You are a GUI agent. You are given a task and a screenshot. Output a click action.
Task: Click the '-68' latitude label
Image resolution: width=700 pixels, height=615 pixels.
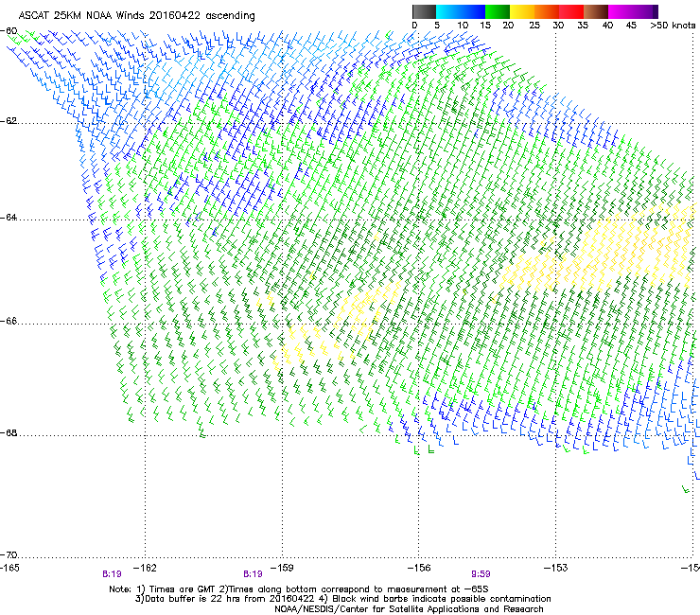(x=9, y=433)
